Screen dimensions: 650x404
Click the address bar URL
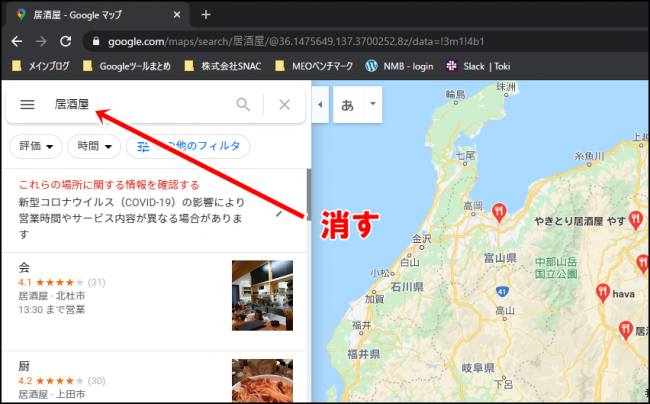point(296,41)
